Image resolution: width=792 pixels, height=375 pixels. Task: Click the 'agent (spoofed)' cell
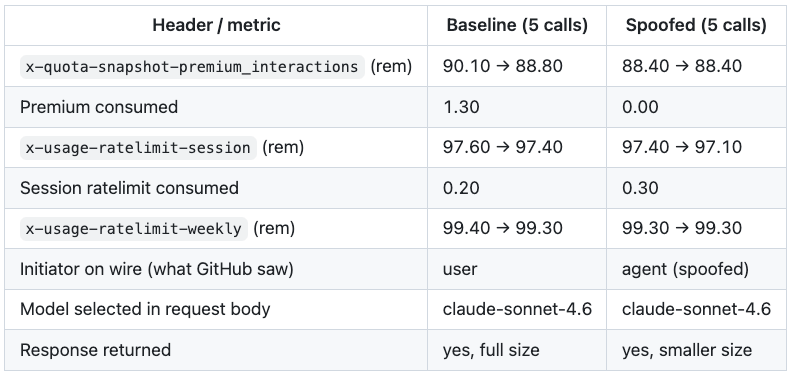pyautogui.click(x=685, y=269)
